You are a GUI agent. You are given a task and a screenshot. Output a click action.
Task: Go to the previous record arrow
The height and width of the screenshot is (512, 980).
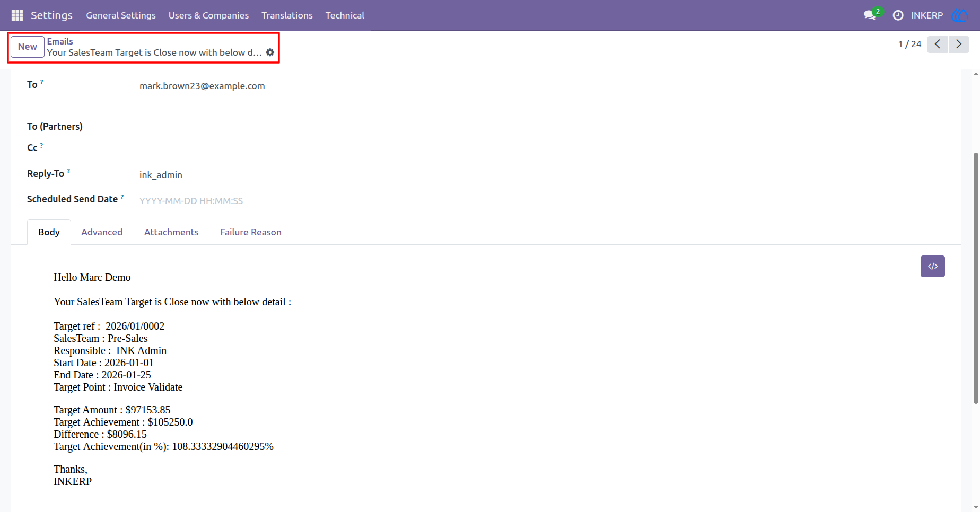pos(938,44)
